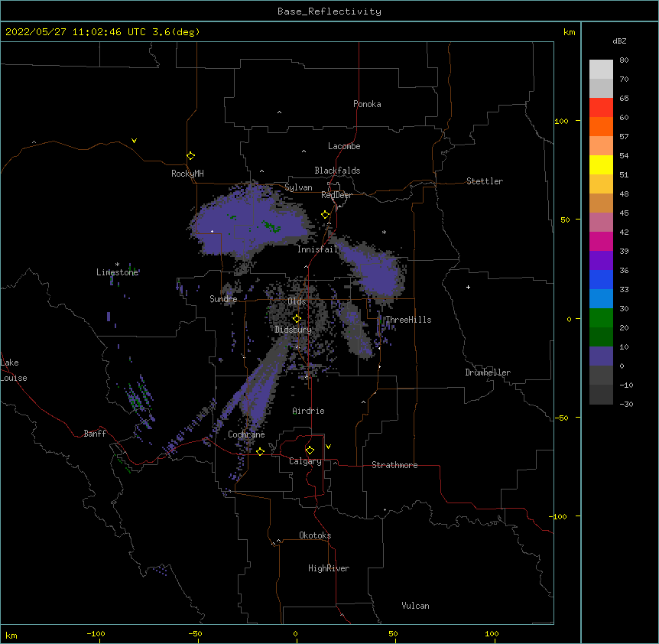This screenshot has width=659, height=644.
Task: Click the yellow diamond marker above Calgary label
Action: 310,450
